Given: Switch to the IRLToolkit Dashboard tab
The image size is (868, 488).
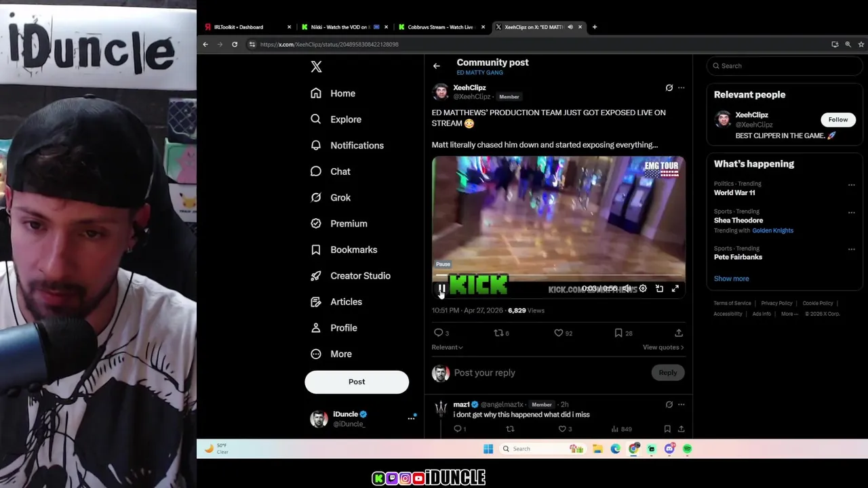Looking at the screenshot, I should coord(248,27).
